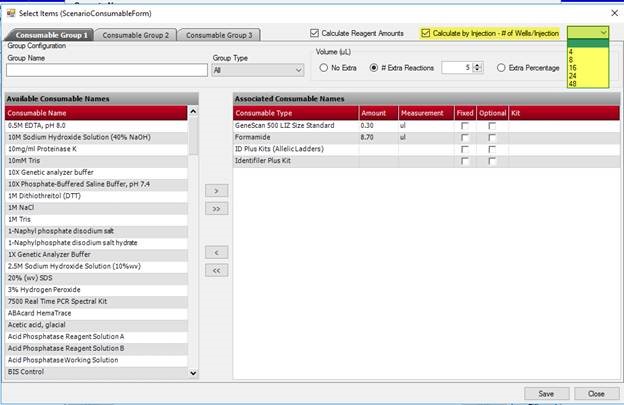Select 20% (wv) SDS item
The width and height of the screenshot is (624, 405).
(96, 278)
